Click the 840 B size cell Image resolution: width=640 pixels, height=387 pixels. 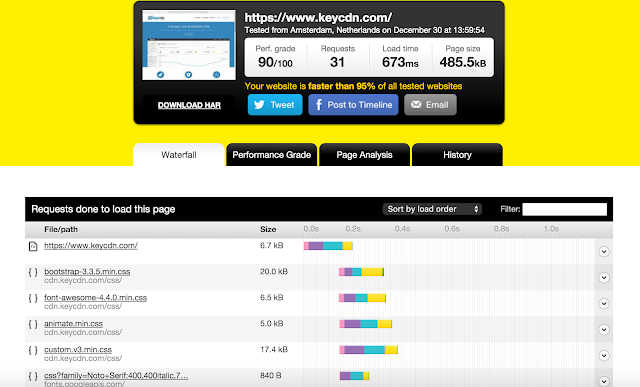[x=271, y=376]
